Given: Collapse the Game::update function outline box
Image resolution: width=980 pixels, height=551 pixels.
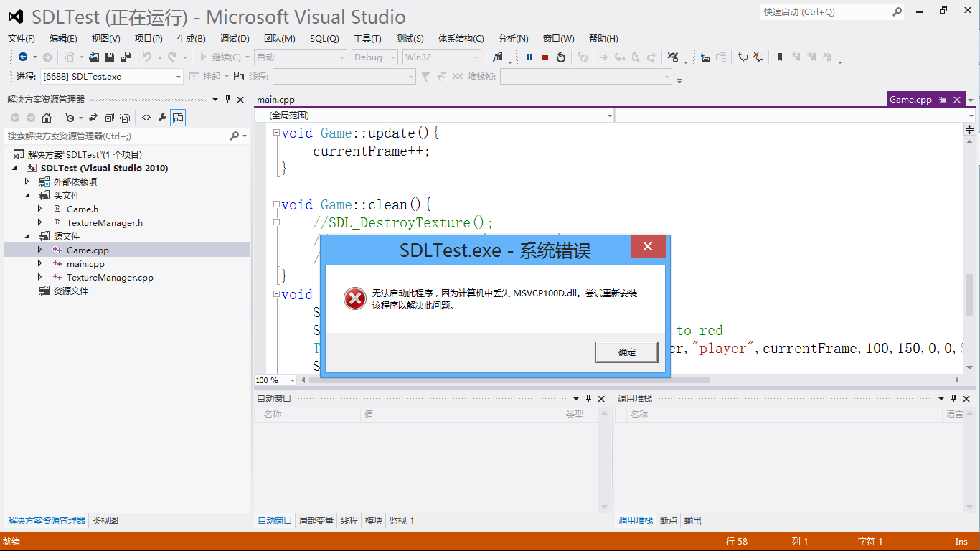Looking at the screenshot, I should pyautogui.click(x=276, y=133).
